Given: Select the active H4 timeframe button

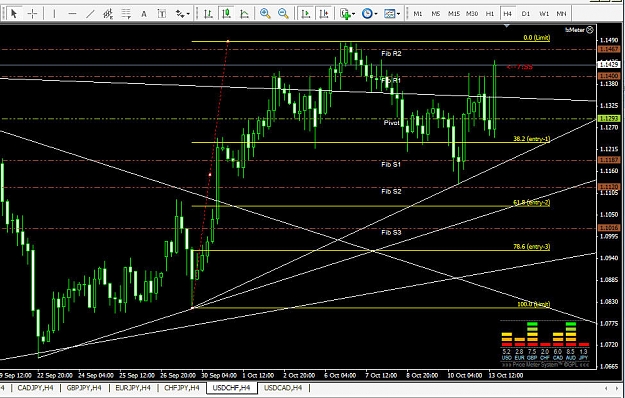Looking at the screenshot, I should [x=507, y=14].
